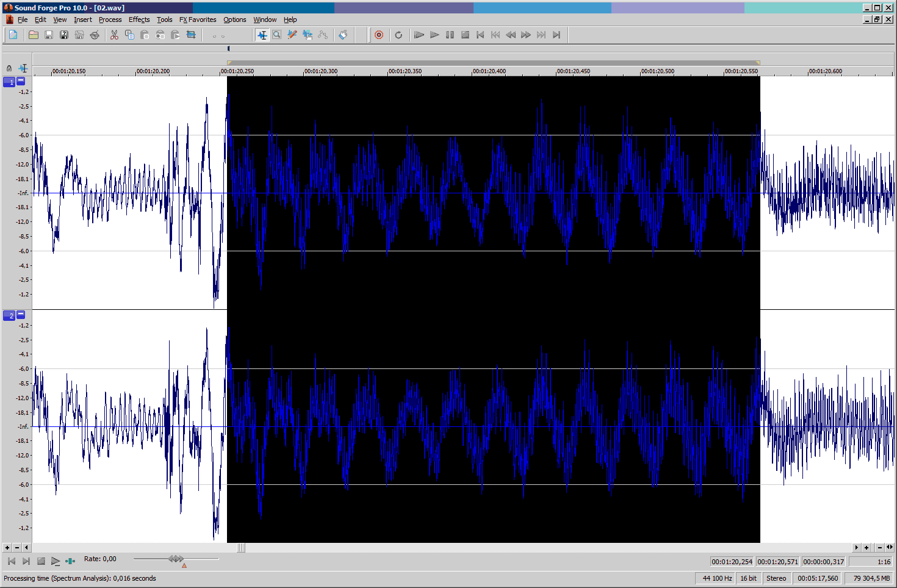
Task: Zoom time in with bottom-right plus
Action: click(x=866, y=548)
